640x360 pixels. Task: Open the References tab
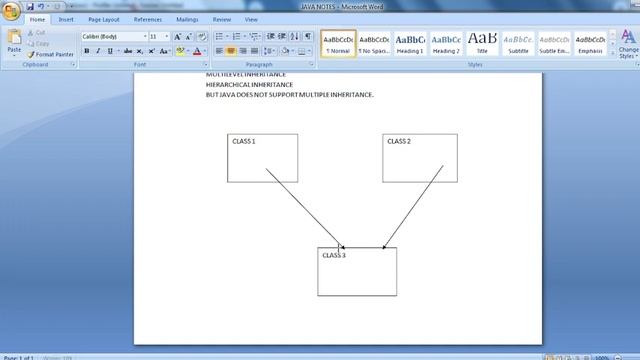coord(148,20)
